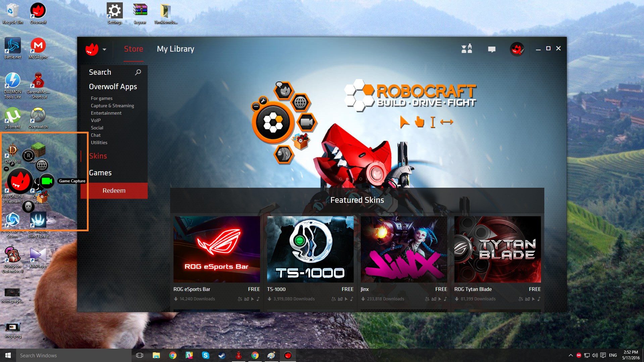The image size is (644, 362).
Task: Open the Overwolf logo menu
Action: point(92,49)
